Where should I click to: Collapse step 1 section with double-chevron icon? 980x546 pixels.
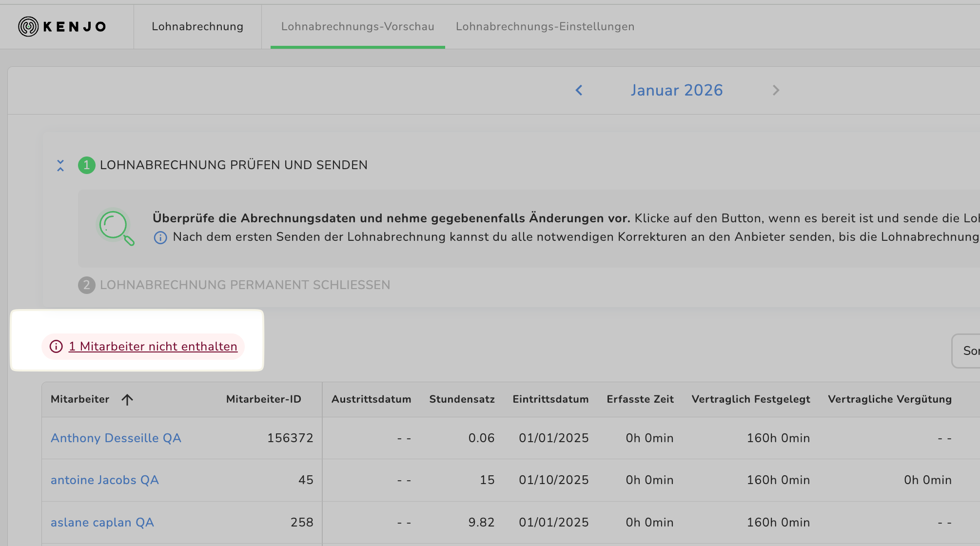pos(60,165)
